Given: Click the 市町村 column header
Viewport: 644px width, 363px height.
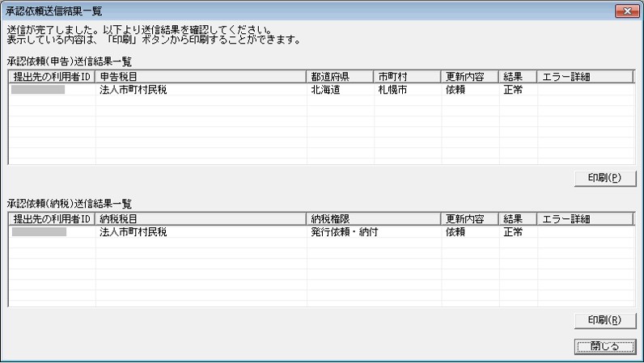Looking at the screenshot, I should [407, 77].
